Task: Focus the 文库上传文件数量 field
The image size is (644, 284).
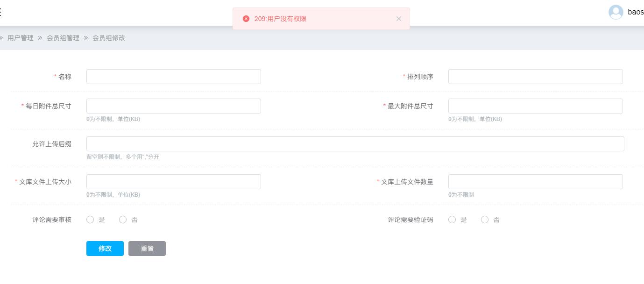Action: [x=535, y=182]
